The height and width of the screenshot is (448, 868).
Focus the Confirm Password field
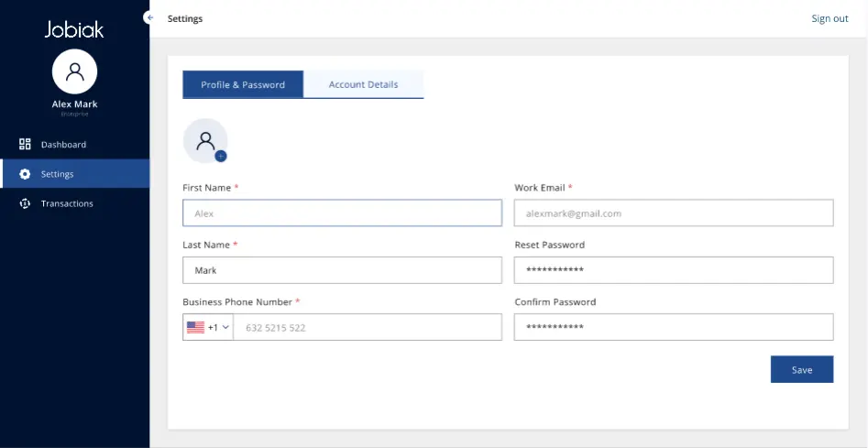674,327
